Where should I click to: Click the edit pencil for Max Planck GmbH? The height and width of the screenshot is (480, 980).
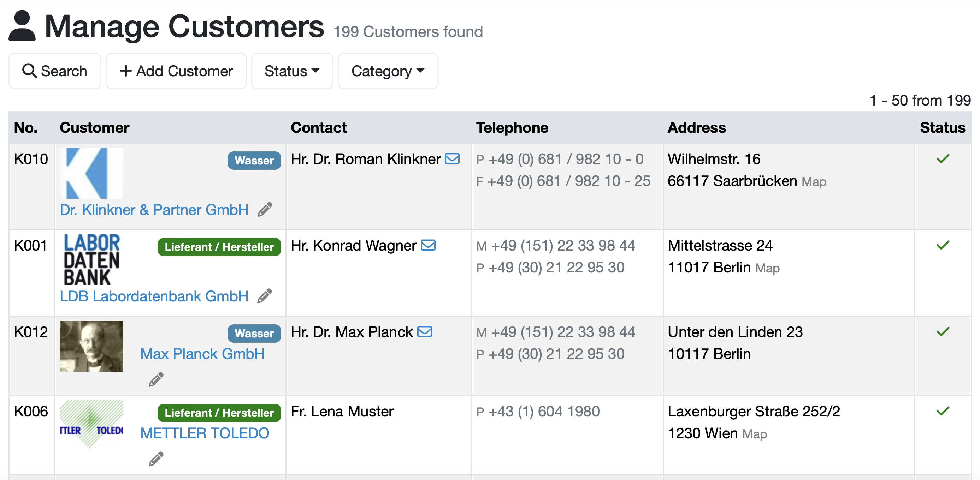point(156,379)
